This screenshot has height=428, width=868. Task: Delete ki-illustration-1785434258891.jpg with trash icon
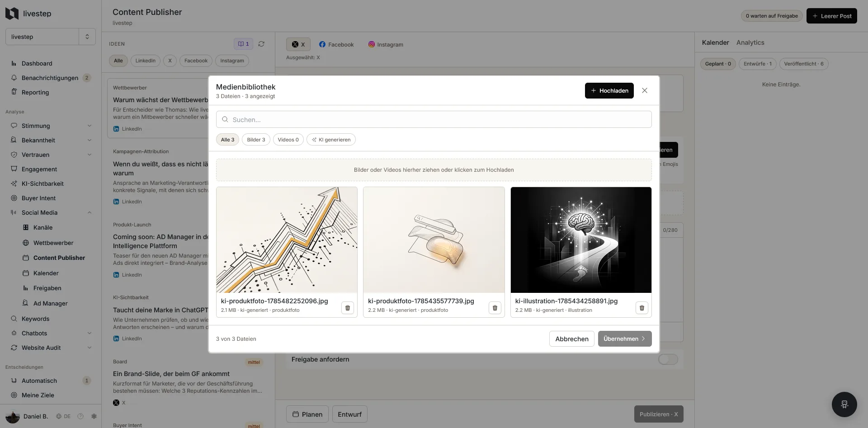642,308
